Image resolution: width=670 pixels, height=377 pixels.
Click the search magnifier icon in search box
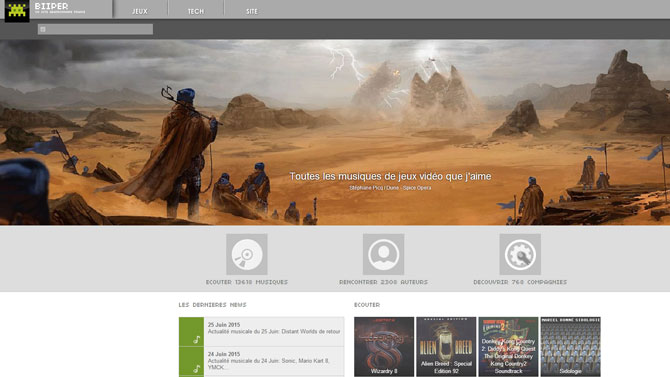(x=43, y=29)
